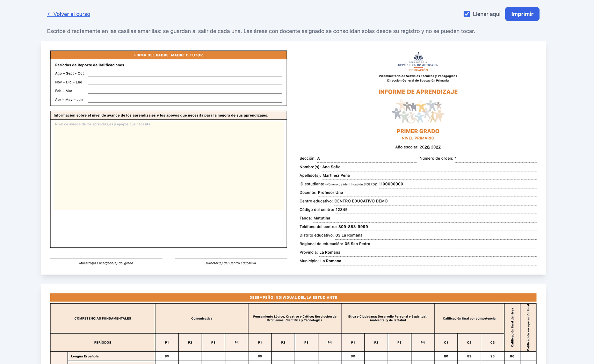
Task: Click Lengua Española final area grade 86
Action: coord(512,356)
